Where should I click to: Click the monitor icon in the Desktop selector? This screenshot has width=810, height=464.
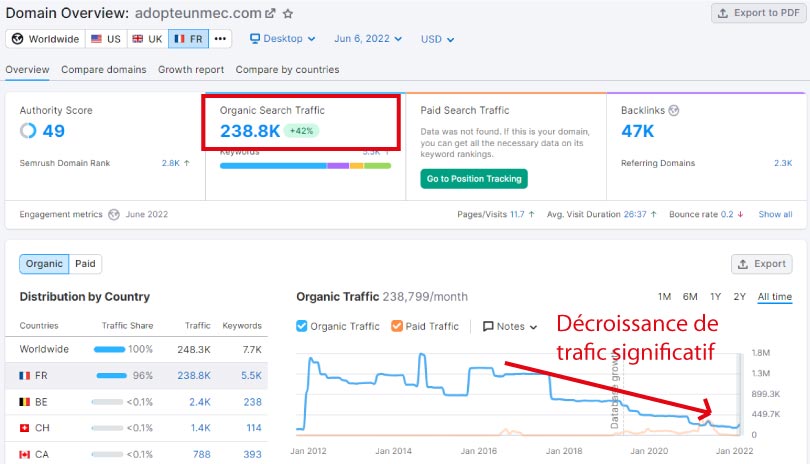255,39
